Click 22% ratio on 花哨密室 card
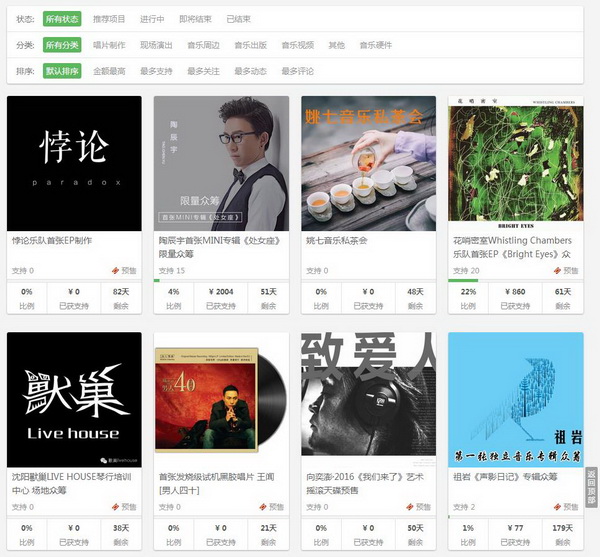Viewport: 600px width, 557px height. pos(468,292)
